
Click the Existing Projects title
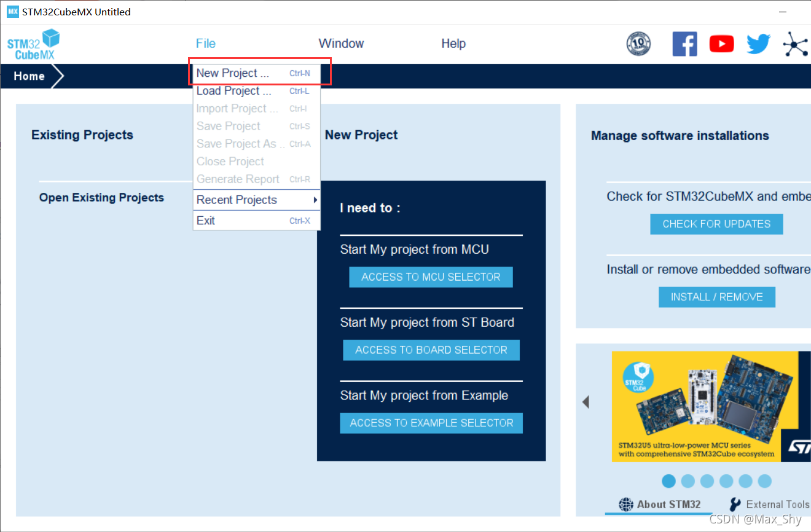click(82, 135)
